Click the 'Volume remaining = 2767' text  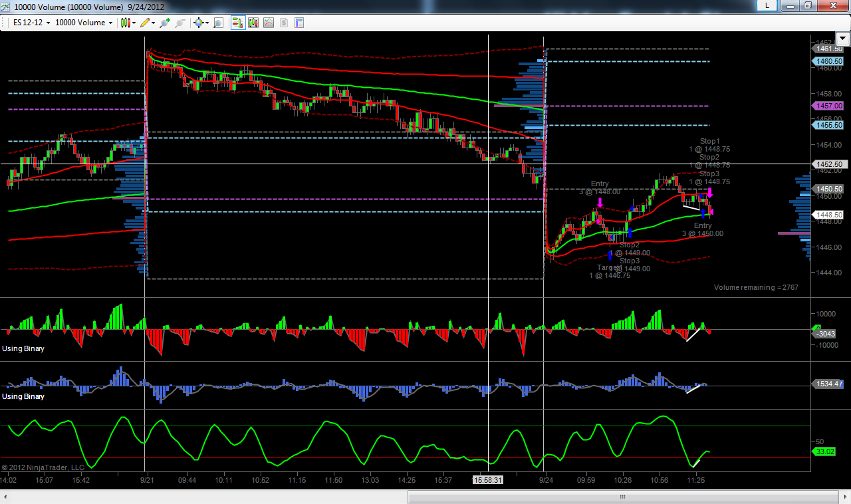tap(756, 287)
